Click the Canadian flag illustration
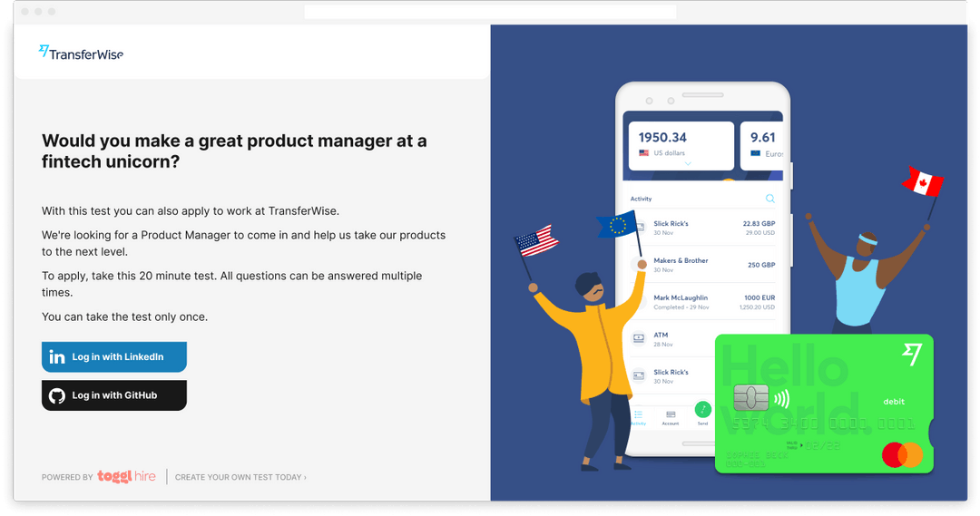This screenshot has width=980, height=516. click(x=923, y=181)
